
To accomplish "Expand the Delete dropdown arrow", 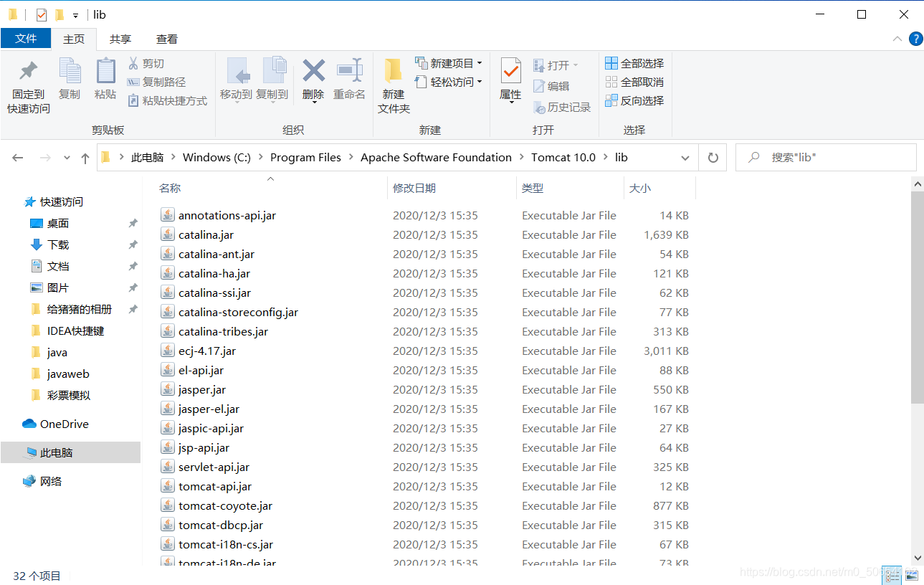I will click(x=313, y=102).
